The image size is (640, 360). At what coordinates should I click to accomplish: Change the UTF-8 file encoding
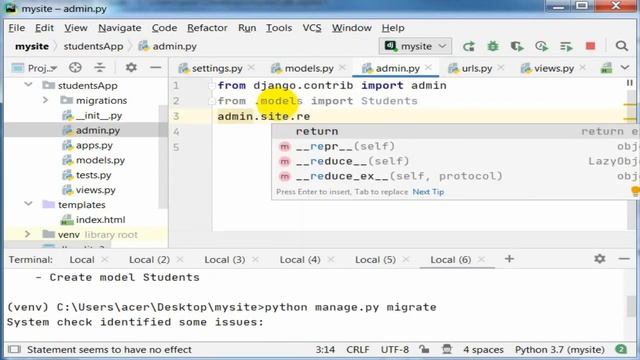[395, 350]
